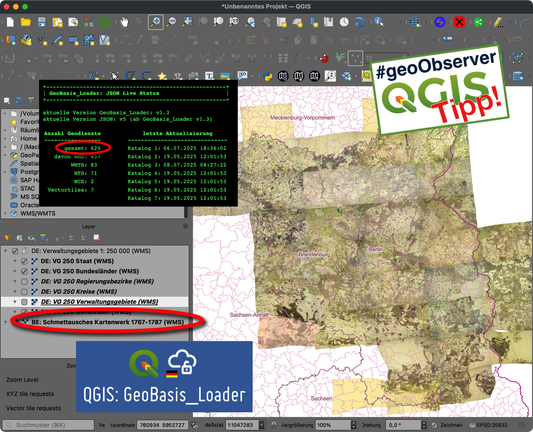This screenshot has height=432, width=533.
Task: Click the red X plugin icon in the toolbar
Action: click(x=459, y=22)
